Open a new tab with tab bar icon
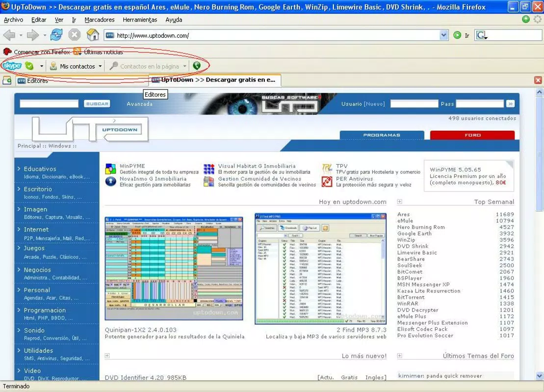Viewport: 544px width, 392px height. pos(7,80)
